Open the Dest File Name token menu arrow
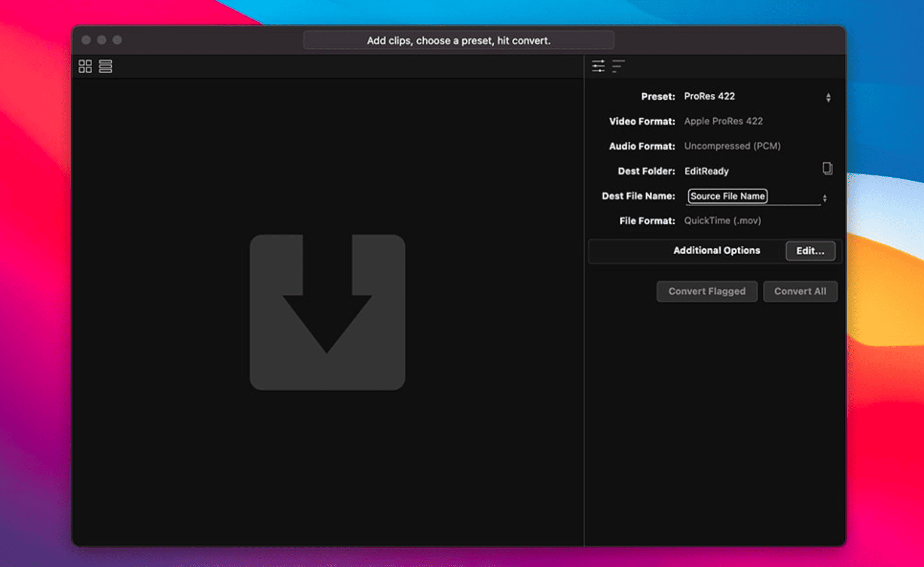This screenshot has height=567, width=924. [x=825, y=198]
